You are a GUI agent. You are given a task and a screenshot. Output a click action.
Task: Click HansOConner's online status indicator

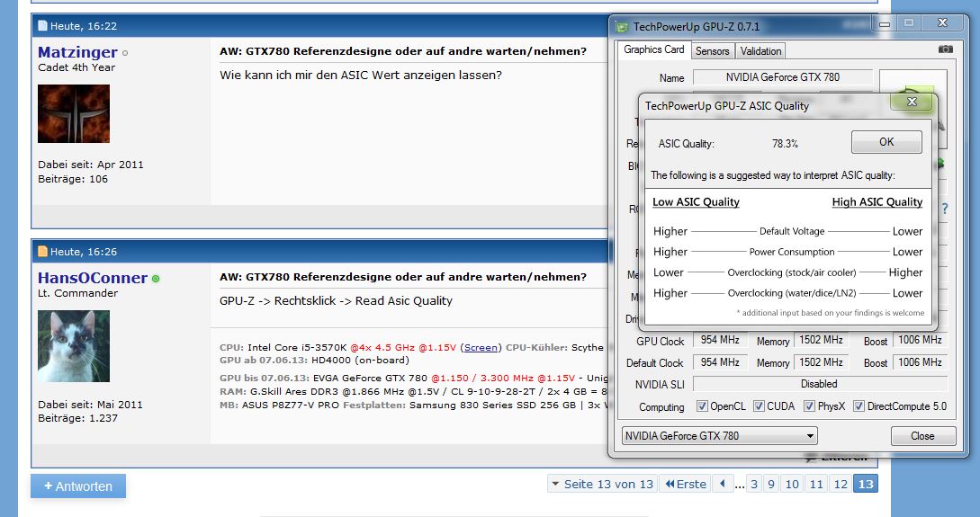[156, 279]
